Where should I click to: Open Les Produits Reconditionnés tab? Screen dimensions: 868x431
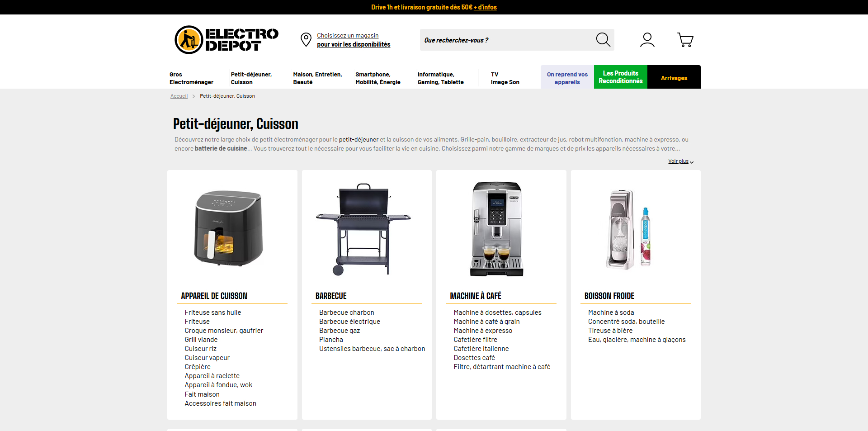click(621, 77)
